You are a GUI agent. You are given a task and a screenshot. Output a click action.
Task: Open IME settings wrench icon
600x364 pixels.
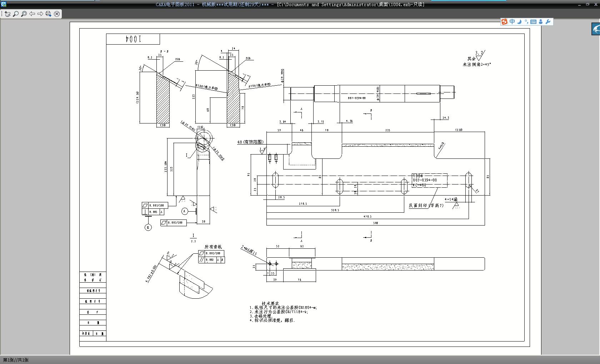548,22
